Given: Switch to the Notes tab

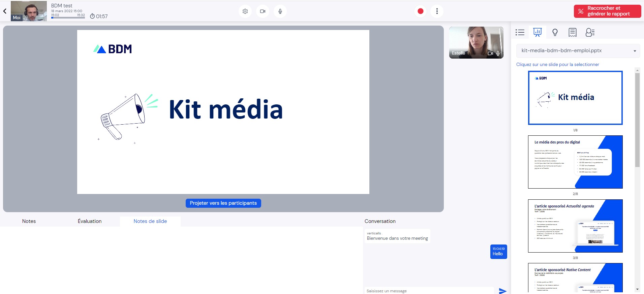Looking at the screenshot, I should 29,221.
